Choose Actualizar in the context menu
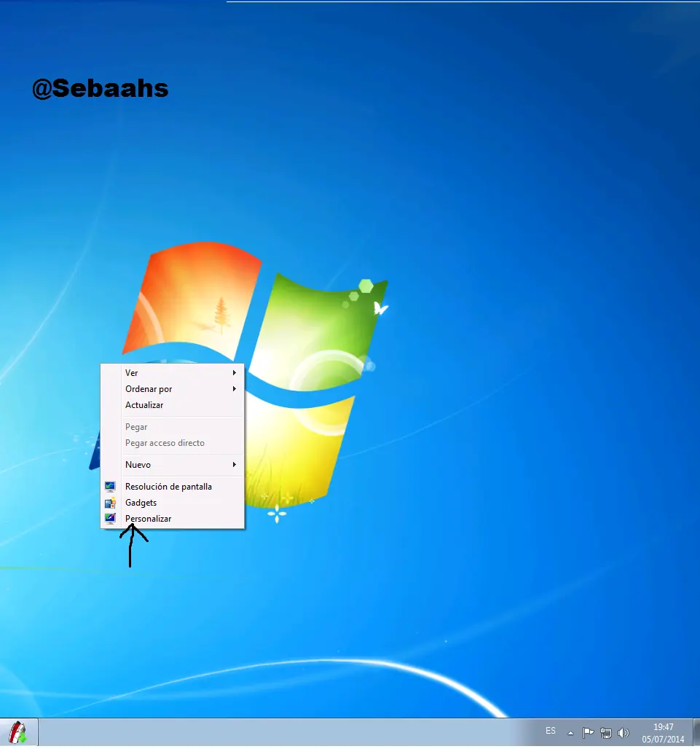Screen dimensions: 700x749 (x=173, y=405)
